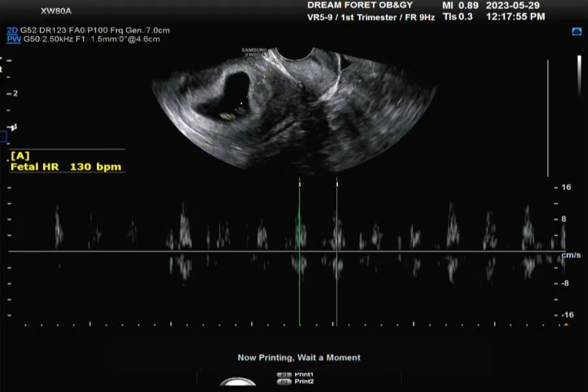
Task: Click the blue 2D mode label
Action: coord(12,31)
